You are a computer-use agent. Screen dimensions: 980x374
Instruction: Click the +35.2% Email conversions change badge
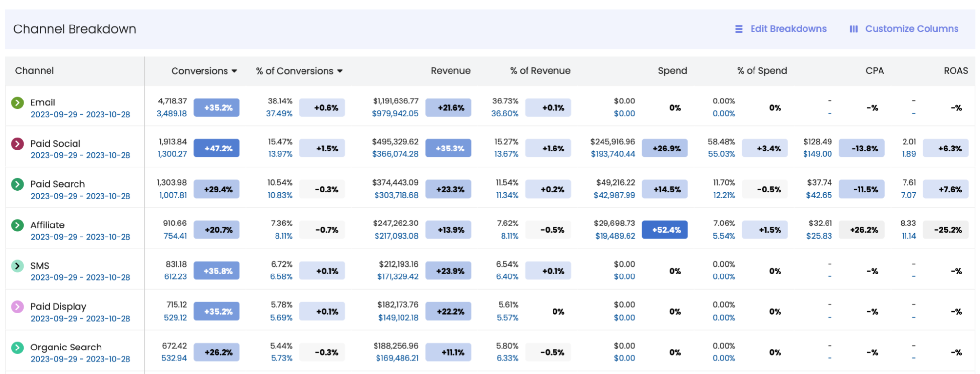point(216,108)
